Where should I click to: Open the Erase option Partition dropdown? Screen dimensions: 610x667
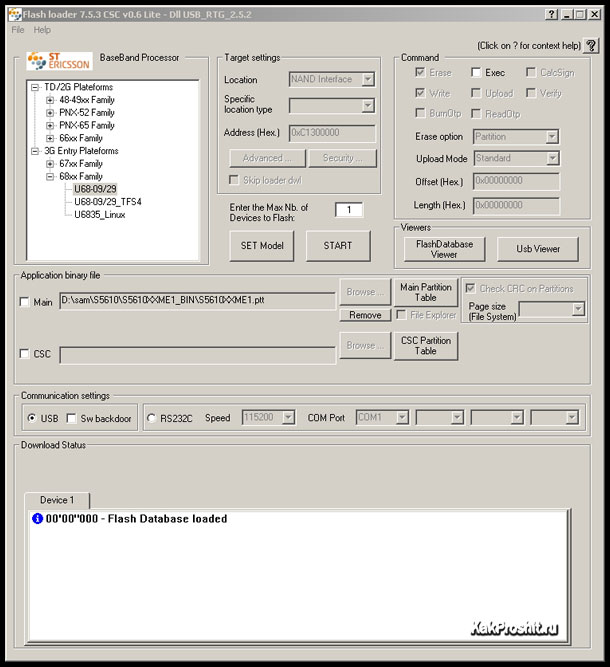(551, 137)
